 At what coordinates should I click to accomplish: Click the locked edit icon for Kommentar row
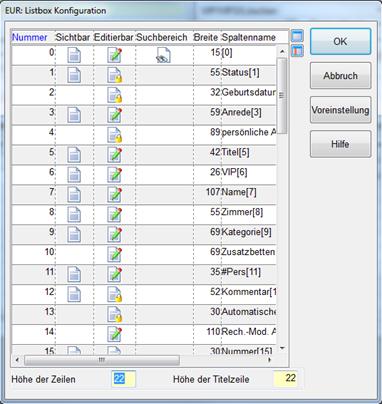[114, 295]
